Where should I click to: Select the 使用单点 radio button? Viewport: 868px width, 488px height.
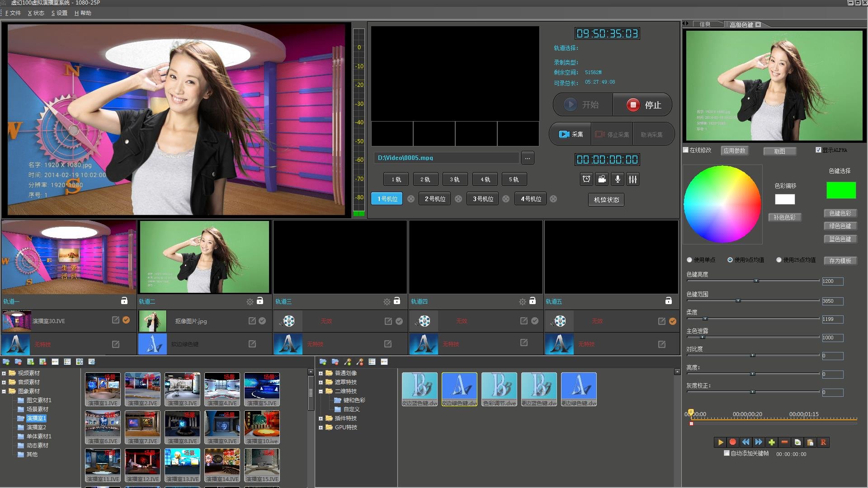[689, 260]
